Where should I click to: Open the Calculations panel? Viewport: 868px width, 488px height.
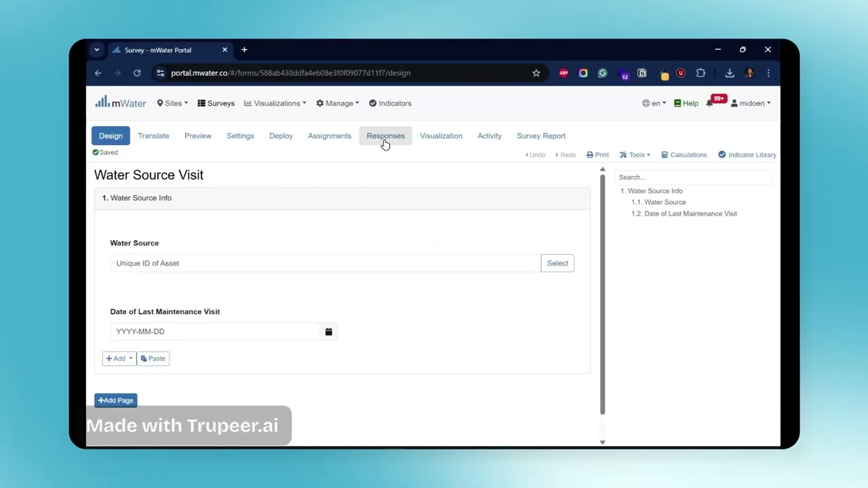(684, 155)
